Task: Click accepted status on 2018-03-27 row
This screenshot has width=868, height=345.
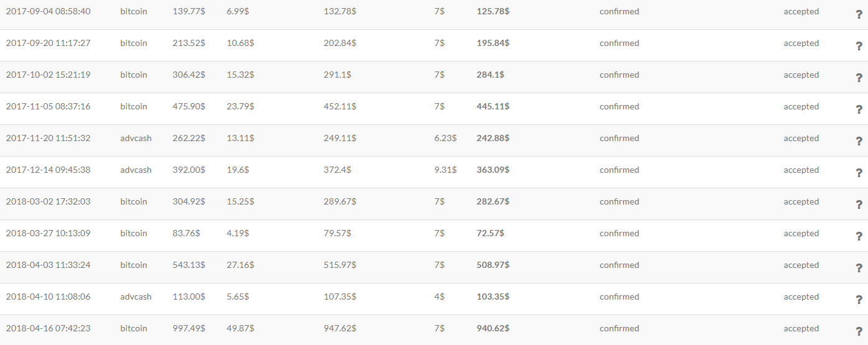Action: coord(801,233)
